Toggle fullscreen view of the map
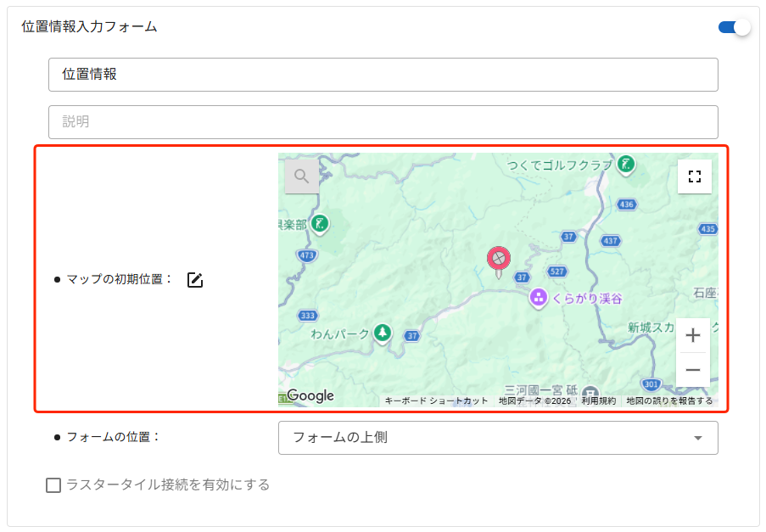 point(694,176)
